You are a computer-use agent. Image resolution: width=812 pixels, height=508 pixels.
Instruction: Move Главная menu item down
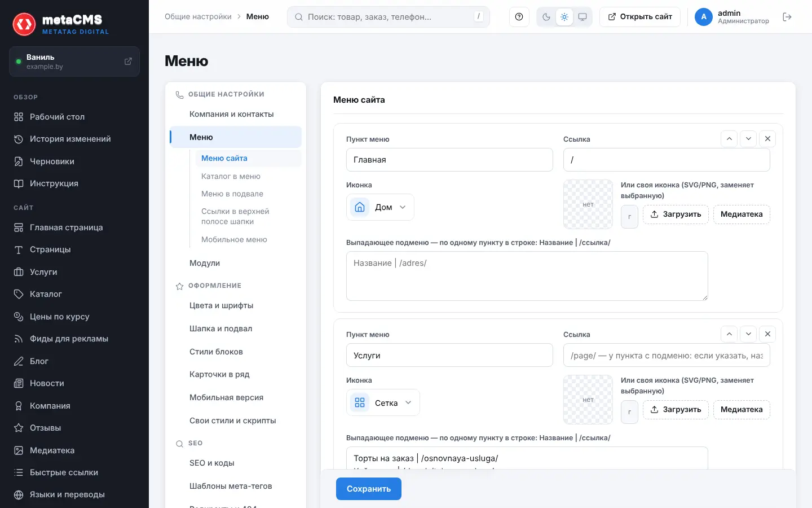coord(748,138)
